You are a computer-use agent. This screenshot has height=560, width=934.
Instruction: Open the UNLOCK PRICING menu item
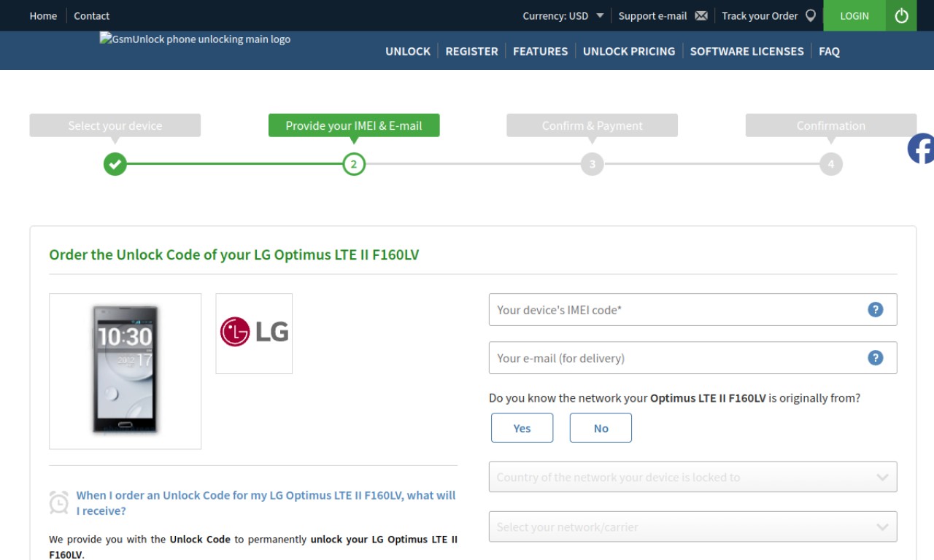[629, 51]
